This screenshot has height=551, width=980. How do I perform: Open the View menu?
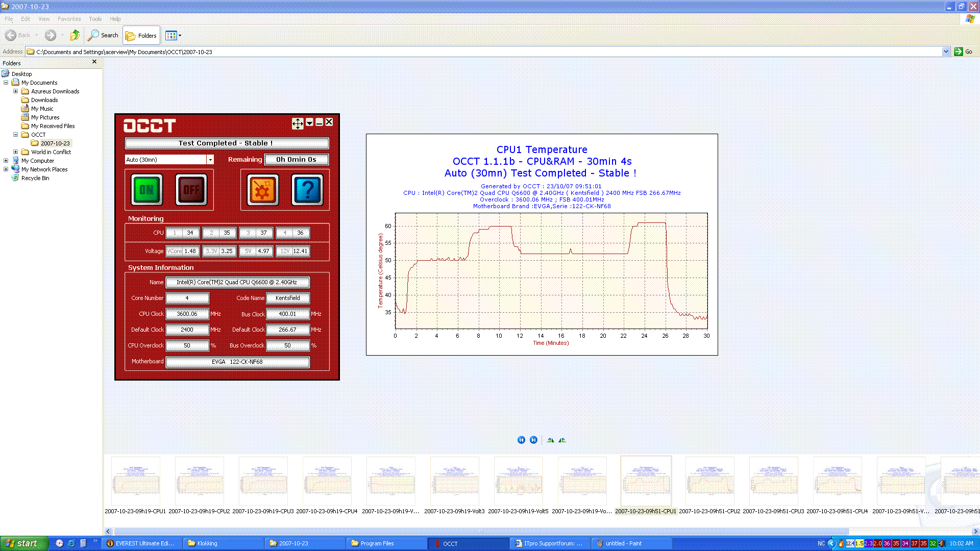[44, 19]
